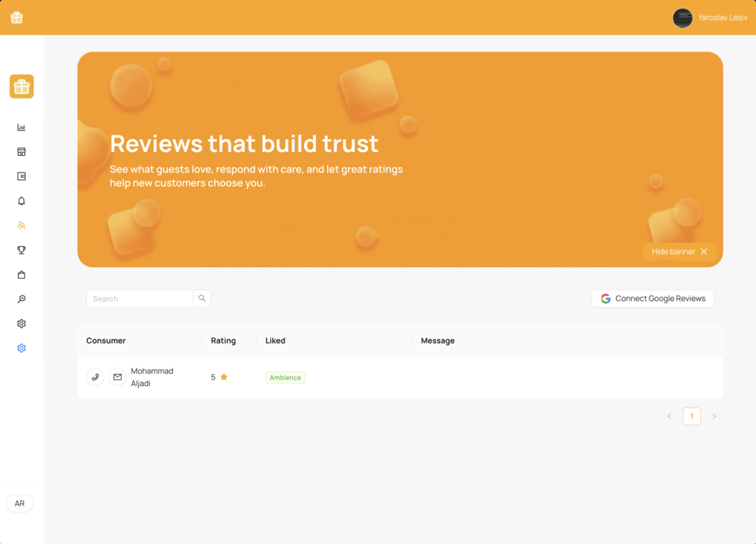The width and height of the screenshot is (756, 544).
Task: Click the Google logo on Connect button
Action: [606, 298]
